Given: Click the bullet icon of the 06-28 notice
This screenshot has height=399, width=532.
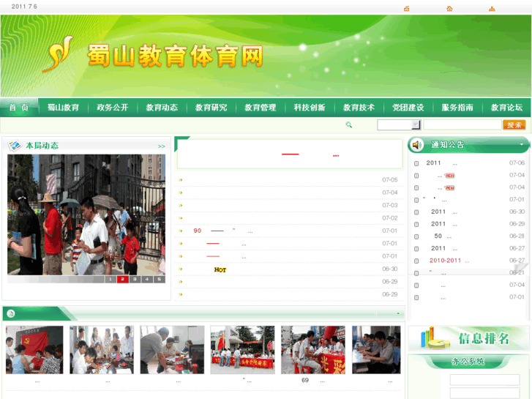Looking at the screenshot, I should point(416,236).
